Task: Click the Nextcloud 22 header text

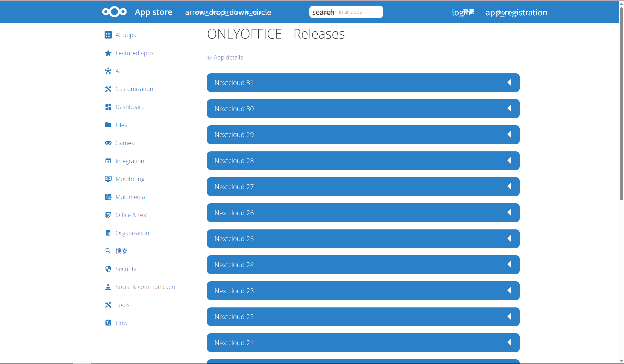Action: click(234, 317)
